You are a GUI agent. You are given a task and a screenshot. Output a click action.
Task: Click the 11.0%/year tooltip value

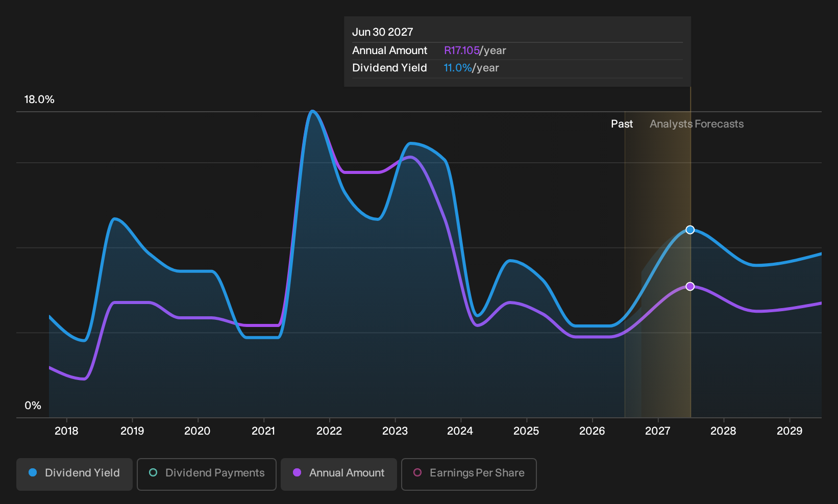(472, 68)
